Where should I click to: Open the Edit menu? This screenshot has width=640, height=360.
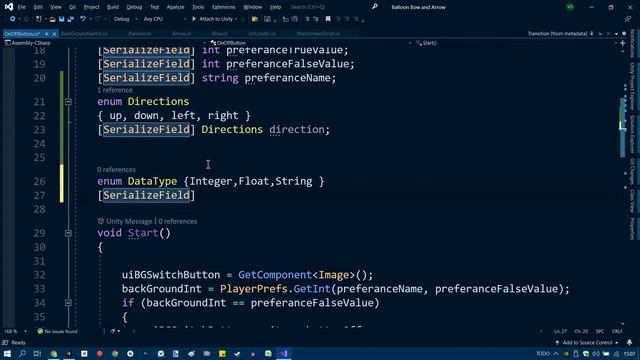(x=38, y=7)
